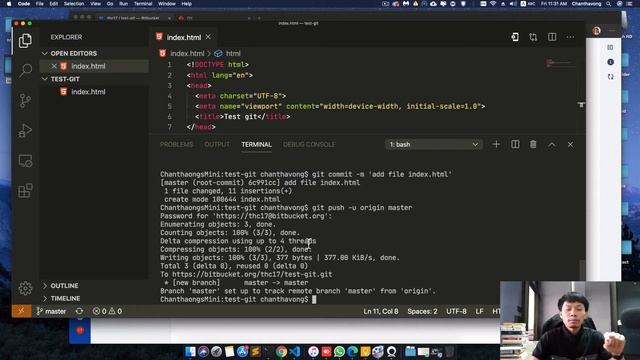Synchronize changes via status bar sync icon
The height and width of the screenshot is (360, 640).
coord(79,311)
